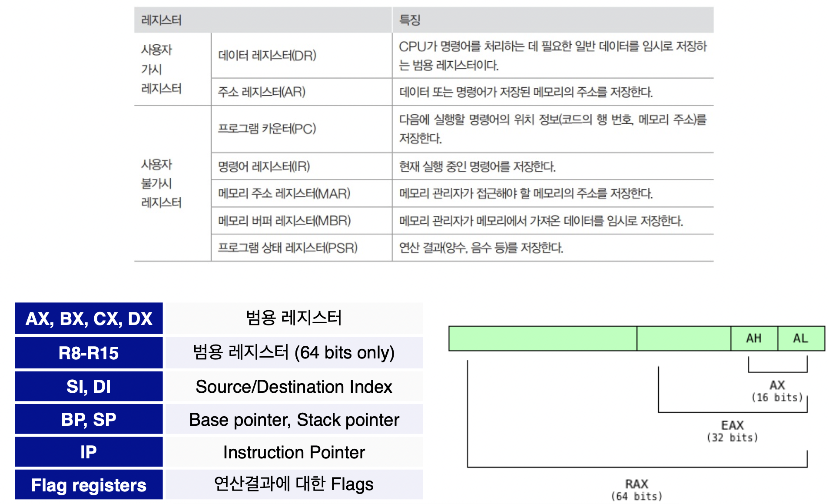Click the BP, SP blue cell
829x504 pixels.
(x=89, y=419)
